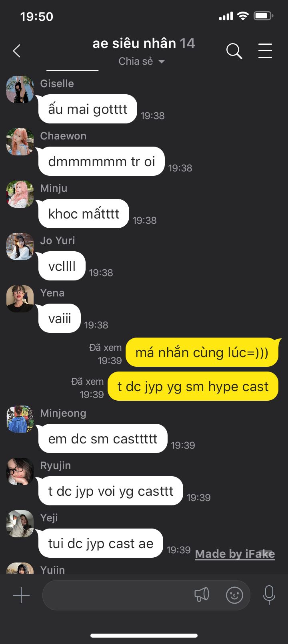Open the chat search magnifier

pos(234,51)
